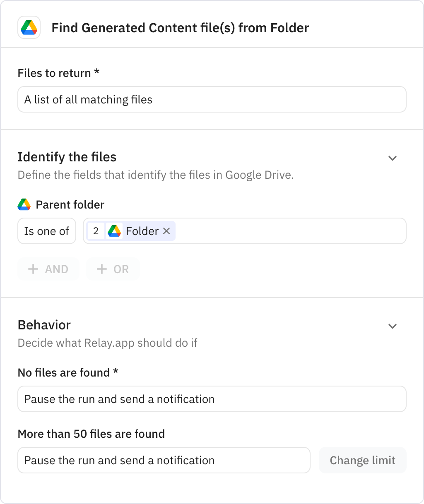Click 'Decide what Relay.app should do if' text
Screen dimensions: 424x504
tap(108, 343)
